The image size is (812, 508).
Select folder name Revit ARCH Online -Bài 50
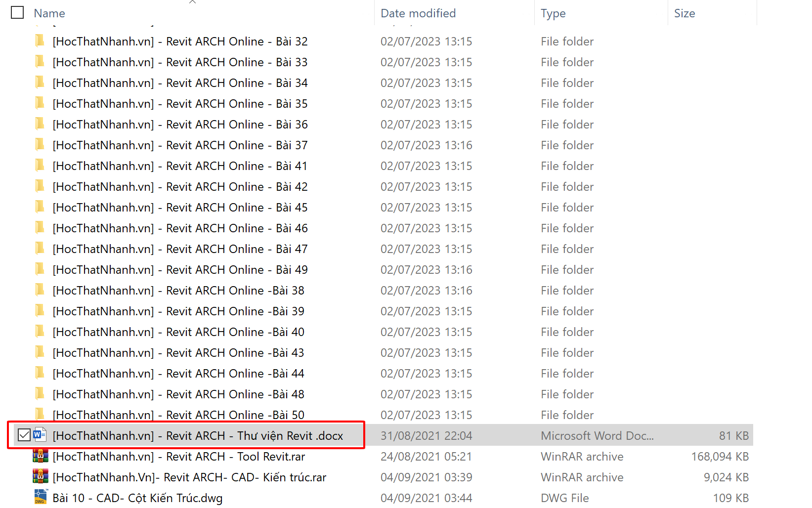[178, 415]
